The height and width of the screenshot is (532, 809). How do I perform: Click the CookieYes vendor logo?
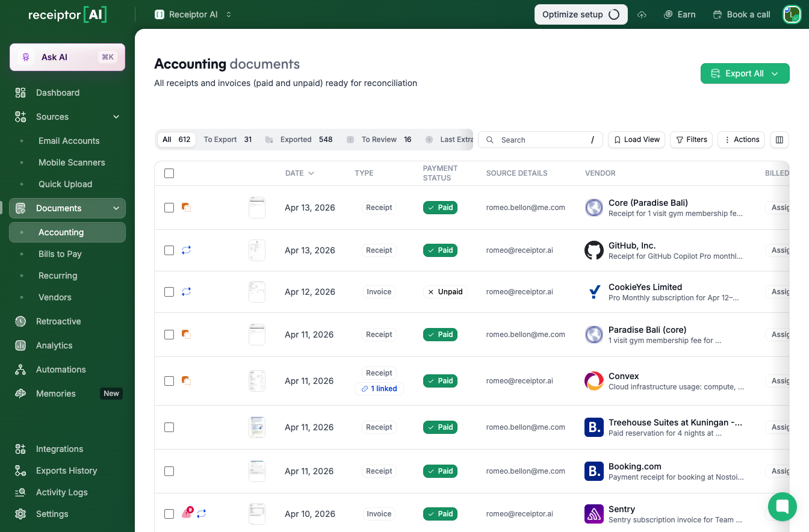coord(594,292)
